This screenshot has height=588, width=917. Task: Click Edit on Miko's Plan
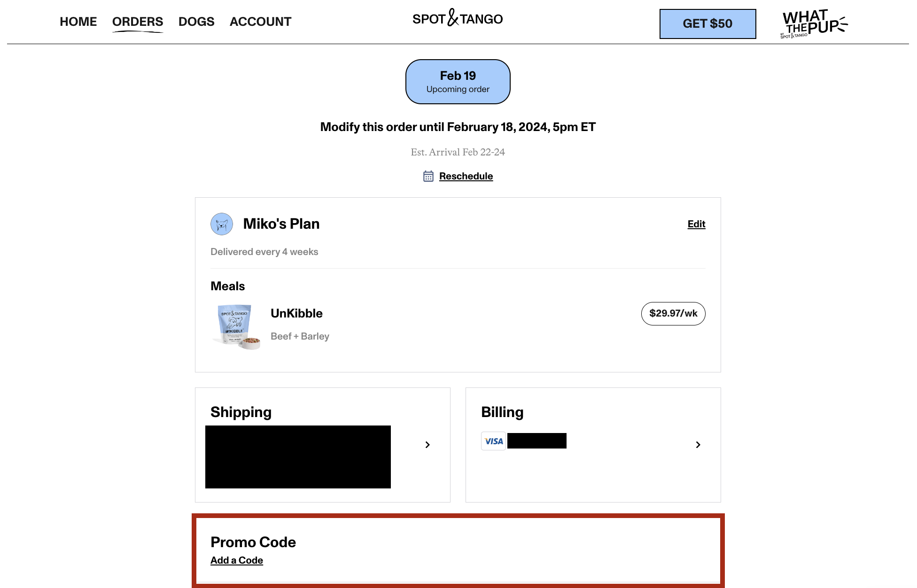[x=696, y=224]
